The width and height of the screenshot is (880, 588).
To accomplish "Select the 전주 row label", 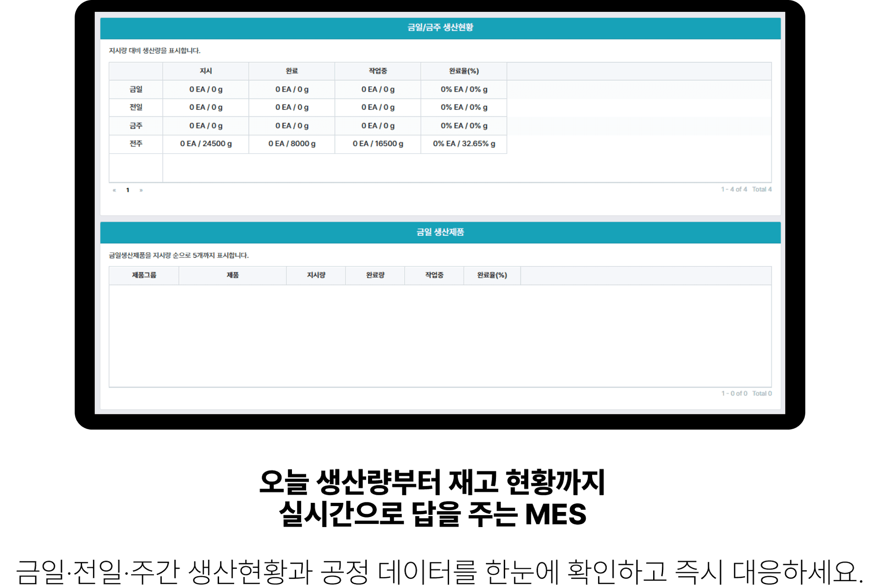I will click(136, 144).
